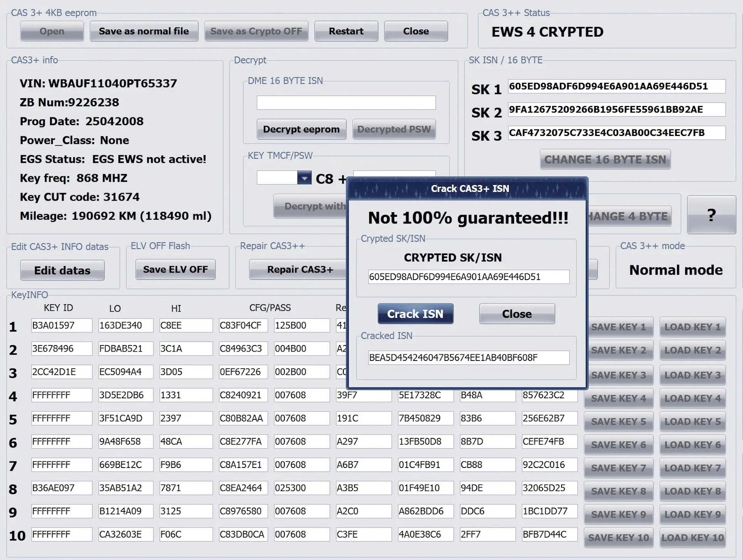Click the VIN WBAUF11040PT65337 text
Viewport: 743px width, 560px height.
pyautogui.click(x=98, y=83)
